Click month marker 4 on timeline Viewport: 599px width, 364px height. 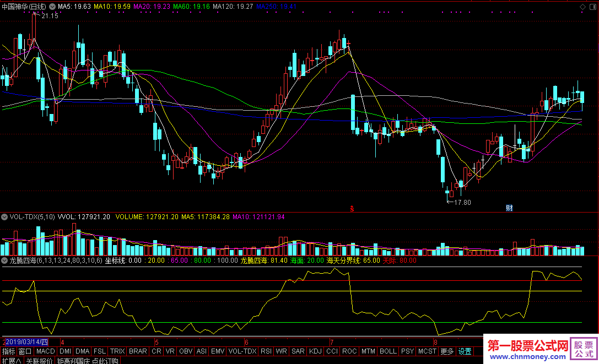(62, 342)
